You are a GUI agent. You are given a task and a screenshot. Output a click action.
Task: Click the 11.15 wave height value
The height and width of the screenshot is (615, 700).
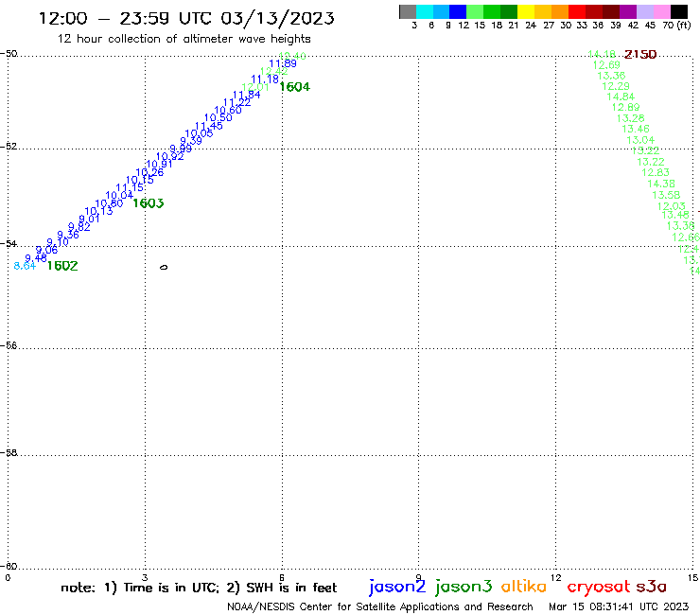130,187
